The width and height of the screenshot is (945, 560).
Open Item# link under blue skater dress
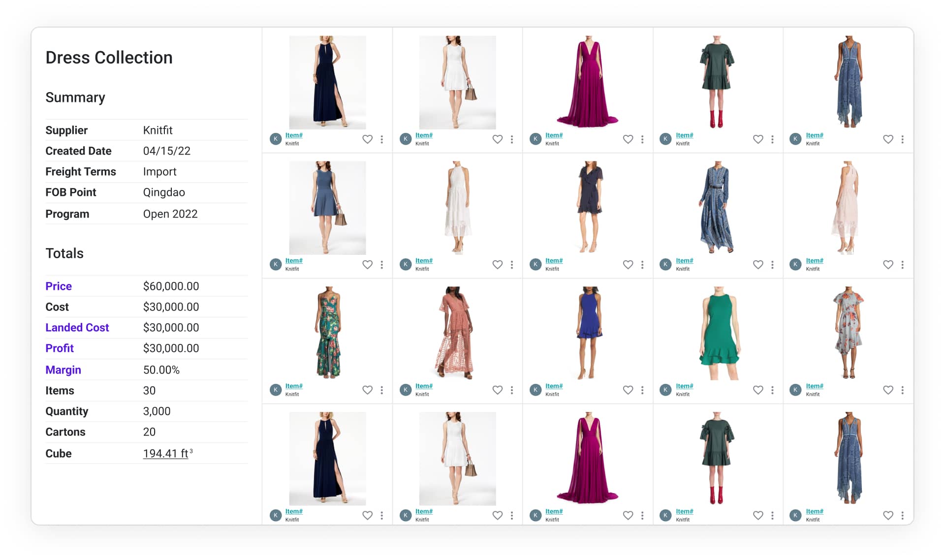294,261
